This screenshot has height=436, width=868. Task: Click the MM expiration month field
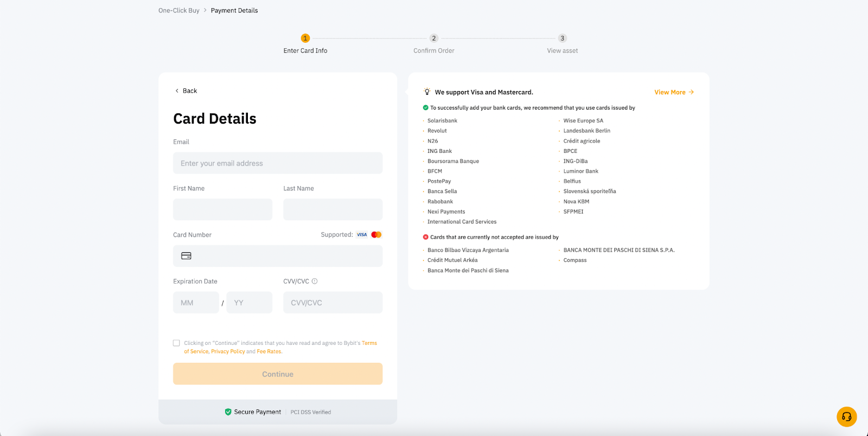pos(196,303)
